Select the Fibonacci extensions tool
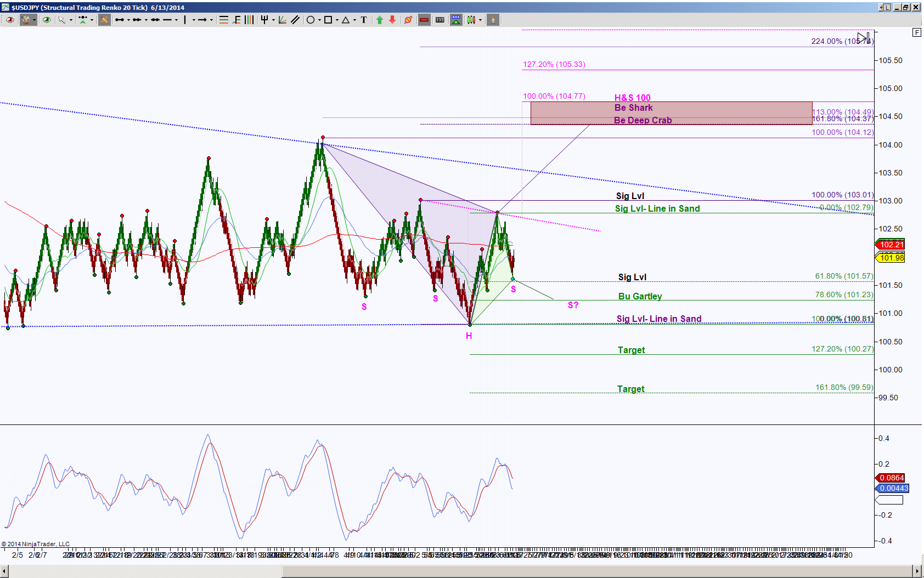This screenshot has height=578, width=924. coord(237,20)
